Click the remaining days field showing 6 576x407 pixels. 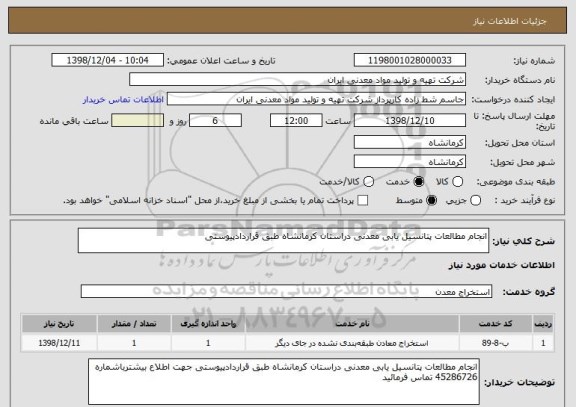[x=215, y=120]
